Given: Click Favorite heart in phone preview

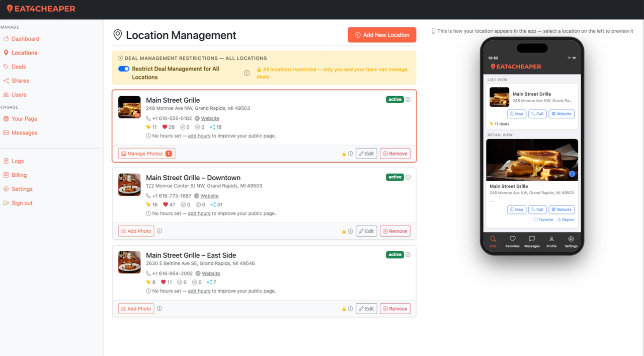Looking at the screenshot, I should click(543, 220).
